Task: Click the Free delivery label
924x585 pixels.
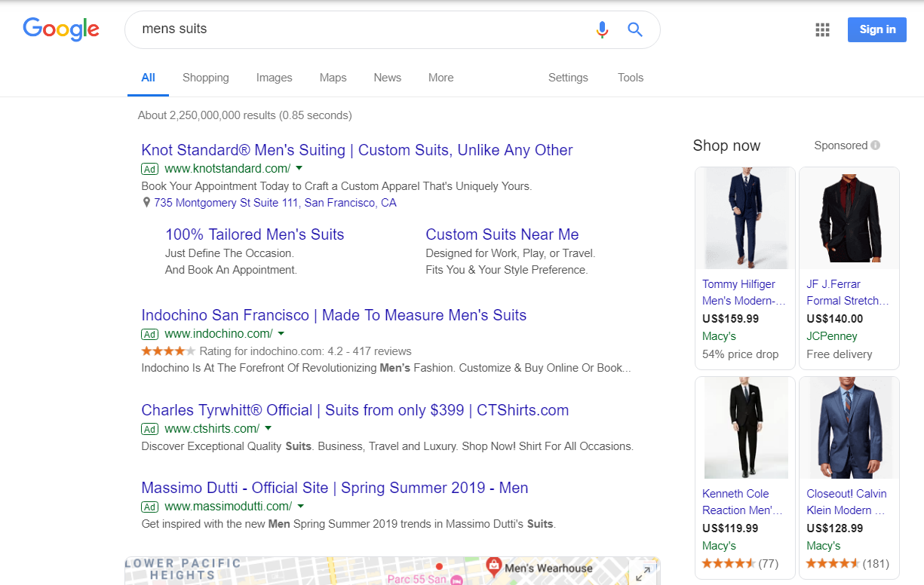Action: (840, 354)
